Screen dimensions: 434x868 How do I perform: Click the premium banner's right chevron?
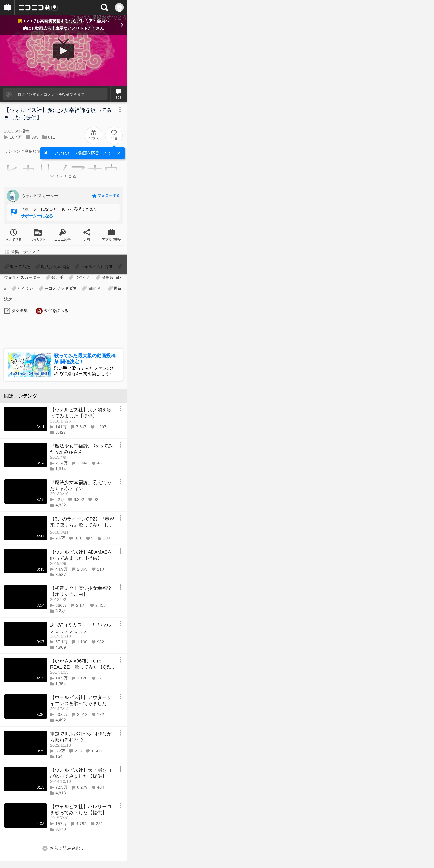pos(122,25)
